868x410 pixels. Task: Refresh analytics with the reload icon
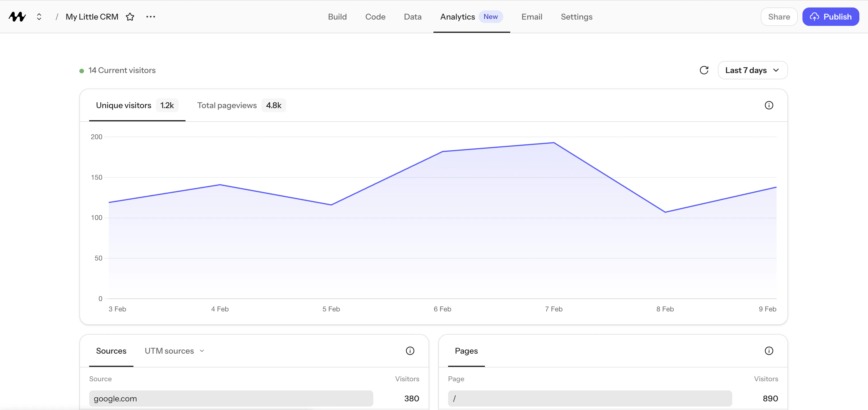pos(704,70)
